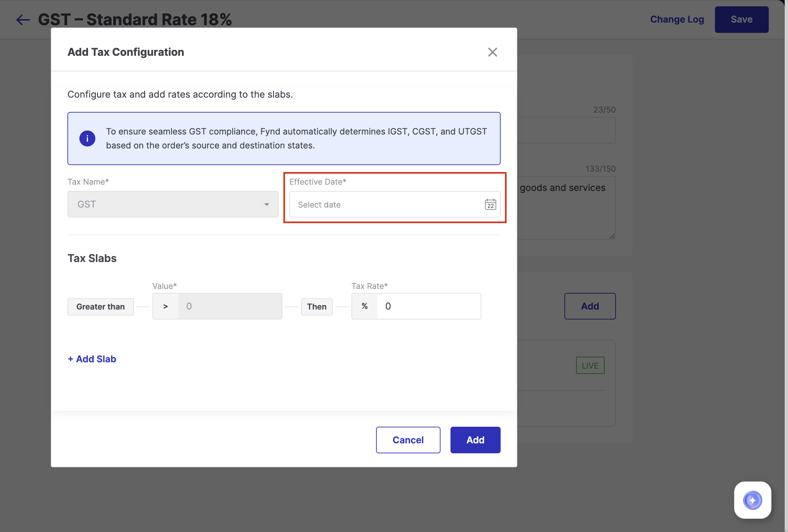Expand the Tax Name GST dropdown

click(x=173, y=204)
